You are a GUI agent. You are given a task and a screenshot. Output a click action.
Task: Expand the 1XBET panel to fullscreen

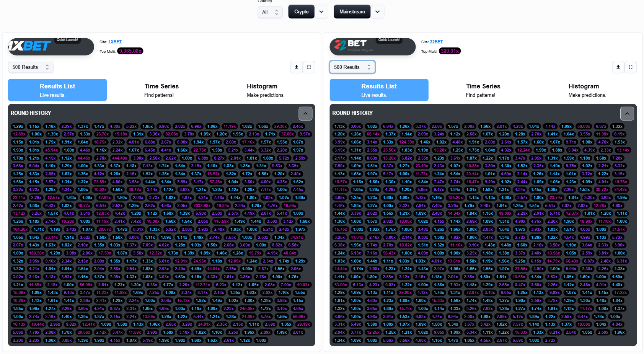pos(309,67)
